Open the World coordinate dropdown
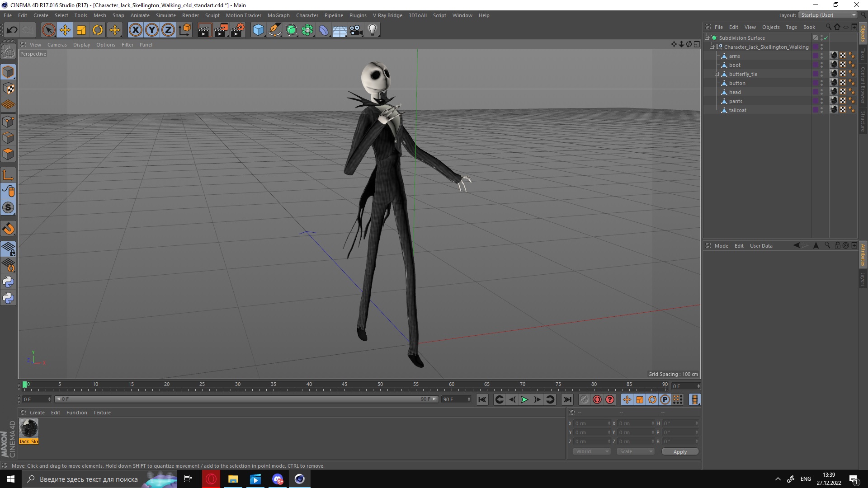 (591, 451)
